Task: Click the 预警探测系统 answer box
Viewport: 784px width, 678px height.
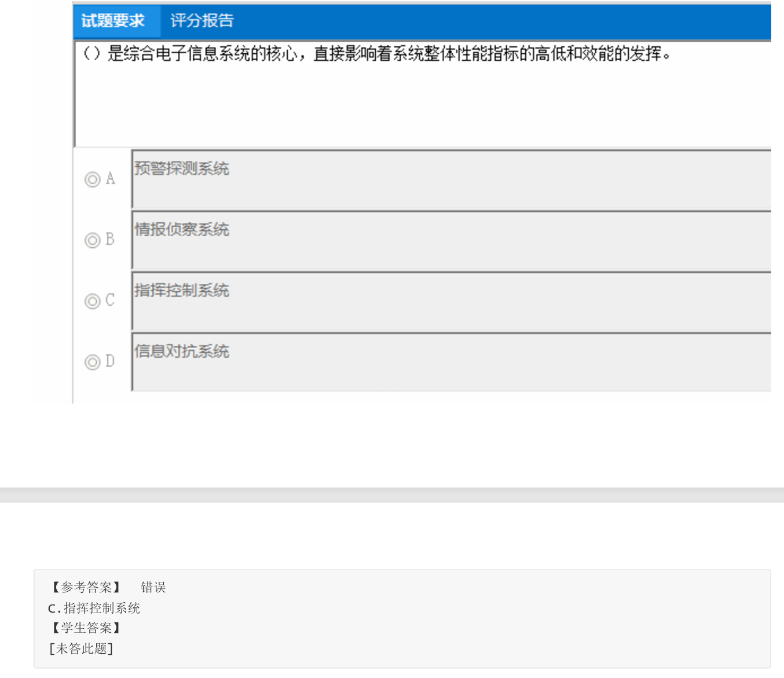Action: pos(452,179)
